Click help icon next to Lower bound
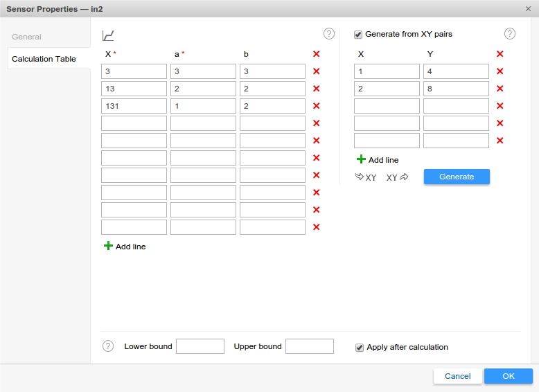 (108, 346)
